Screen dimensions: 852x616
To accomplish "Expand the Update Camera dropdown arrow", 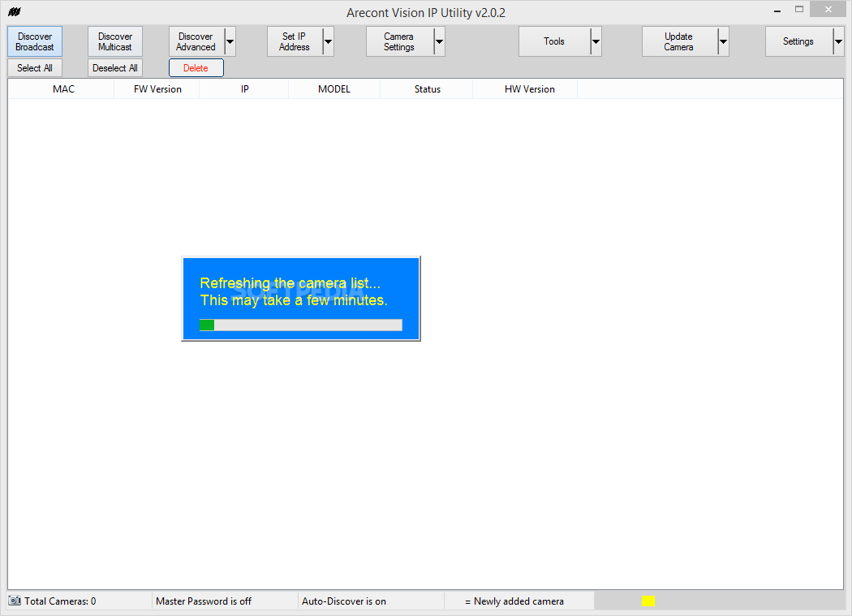I will pos(723,41).
